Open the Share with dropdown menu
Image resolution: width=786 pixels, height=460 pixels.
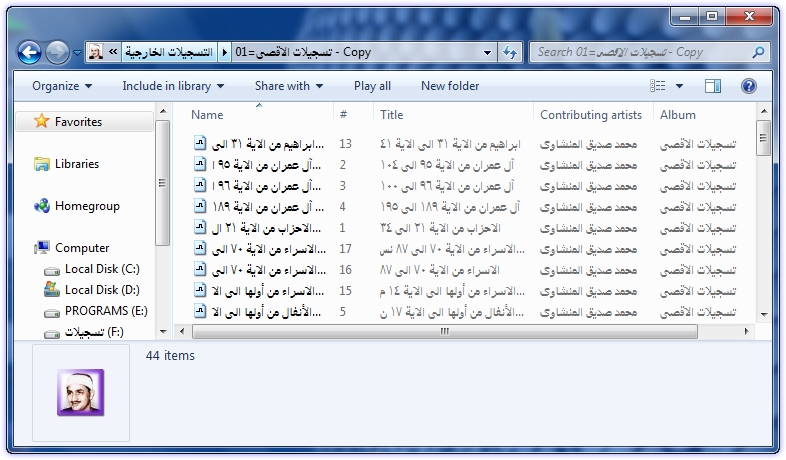(x=289, y=86)
